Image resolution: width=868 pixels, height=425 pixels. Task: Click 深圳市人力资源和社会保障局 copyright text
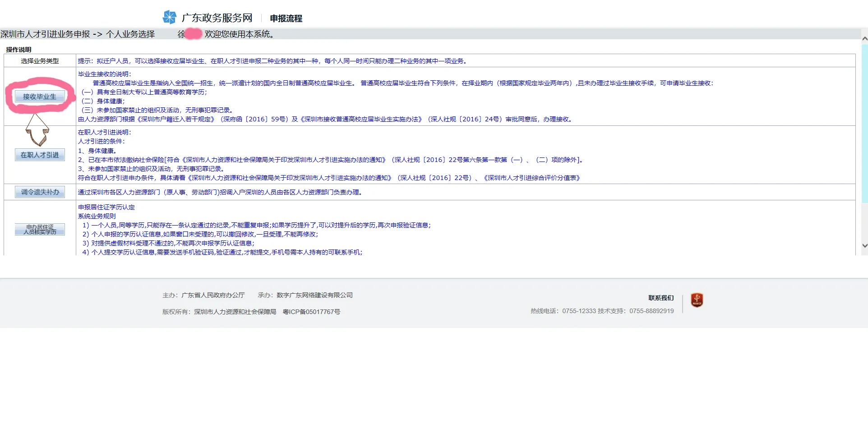pyautogui.click(x=235, y=312)
